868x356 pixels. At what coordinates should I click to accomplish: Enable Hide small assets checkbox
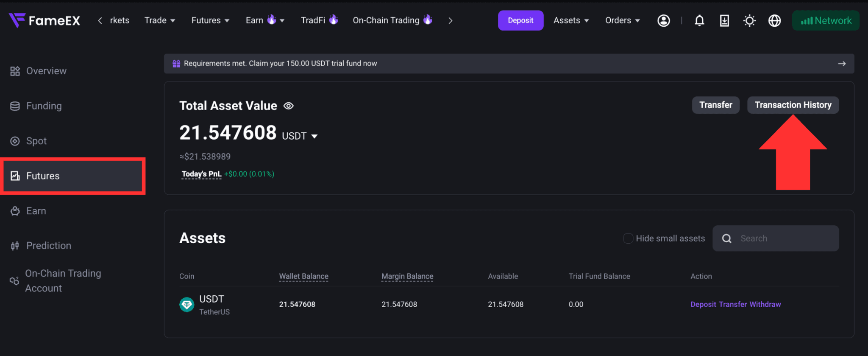628,238
